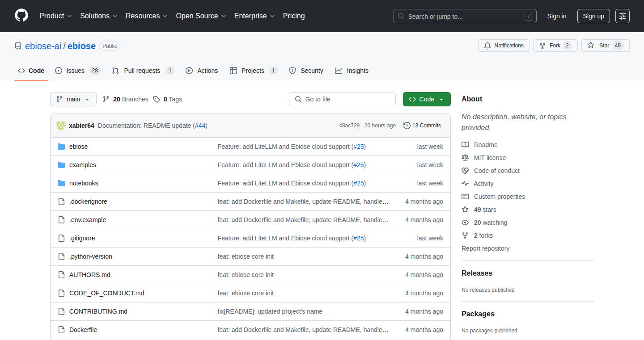
Task: Open the GitHub homepage logo
Action: tap(21, 16)
